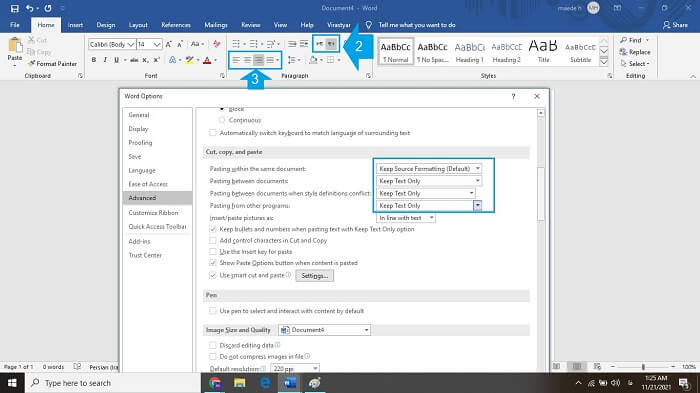This screenshot has height=393, width=700.
Task: Open Pasting from other programs dropdown
Action: [429, 205]
